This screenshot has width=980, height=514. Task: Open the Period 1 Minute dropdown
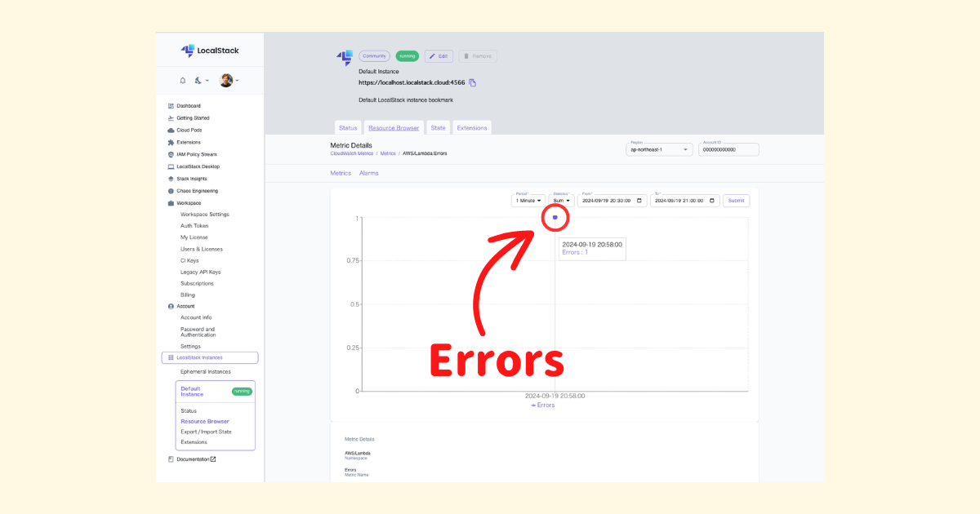click(528, 201)
